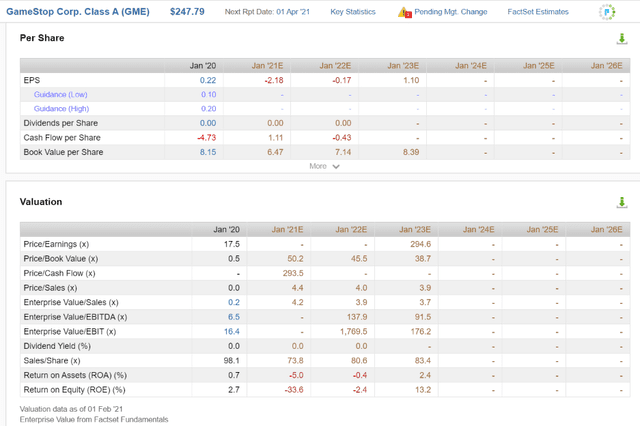This screenshot has width=640, height=426.
Task: Click the $247.79 share price
Action: tap(187, 12)
